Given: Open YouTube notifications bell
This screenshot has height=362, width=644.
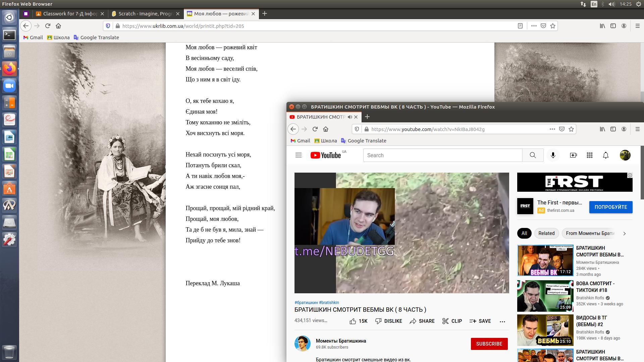Looking at the screenshot, I should 606,155.
